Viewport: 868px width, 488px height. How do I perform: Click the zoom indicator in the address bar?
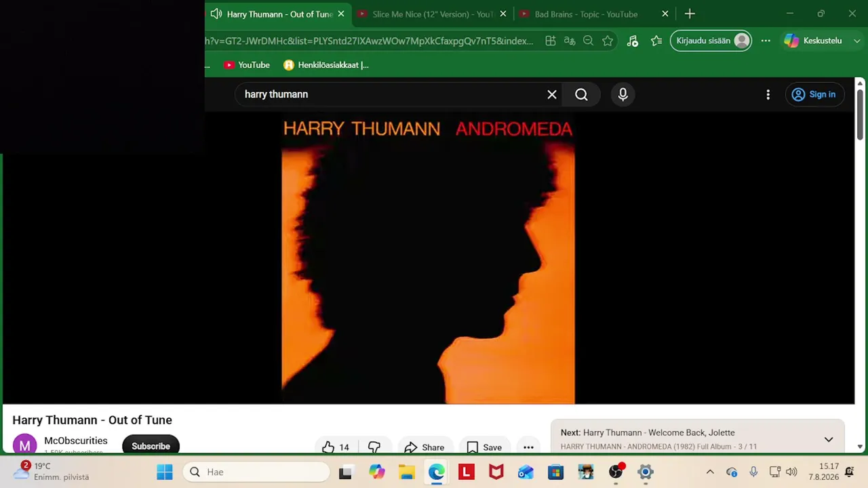pyautogui.click(x=588, y=41)
